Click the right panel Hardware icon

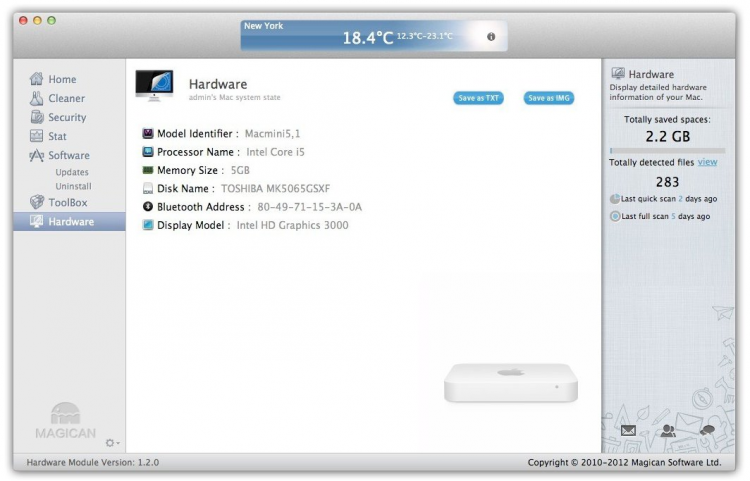(618, 74)
